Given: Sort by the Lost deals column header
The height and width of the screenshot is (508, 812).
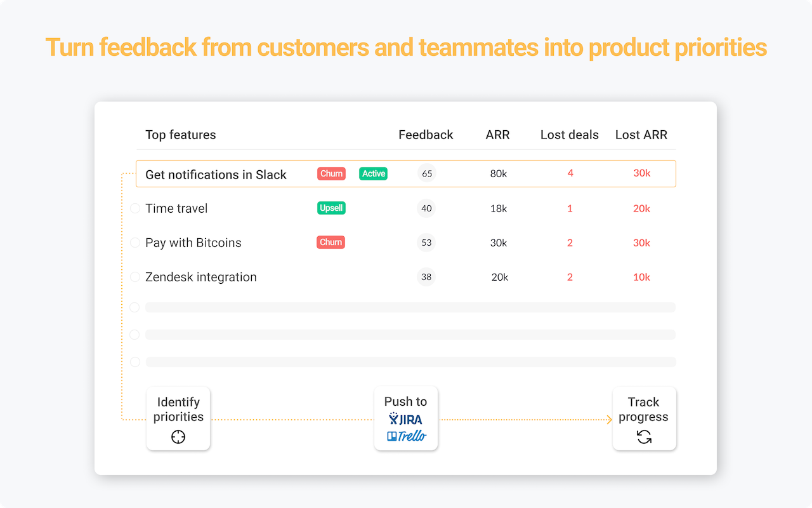Looking at the screenshot, I should click(x=570, y=135).
